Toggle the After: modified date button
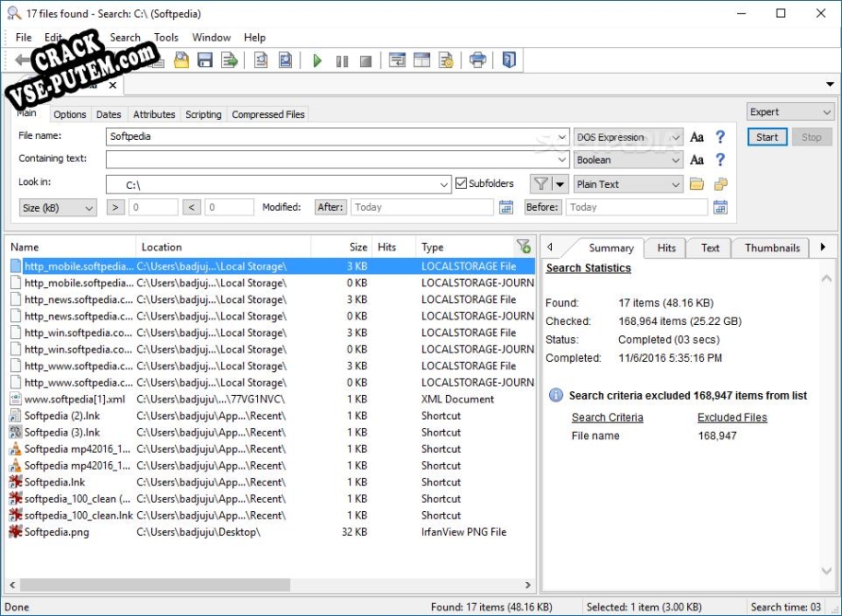The width and height of the screenshot is (842, 616). coord(330,207)
